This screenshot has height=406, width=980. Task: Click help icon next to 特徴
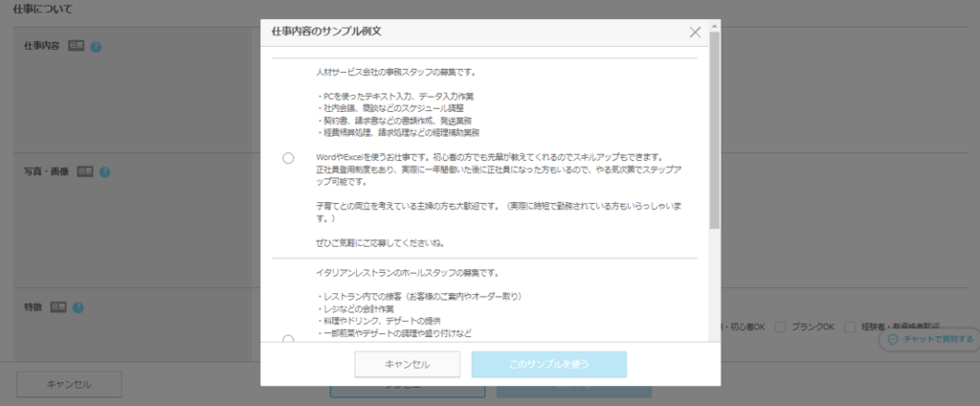click(78, 307)
